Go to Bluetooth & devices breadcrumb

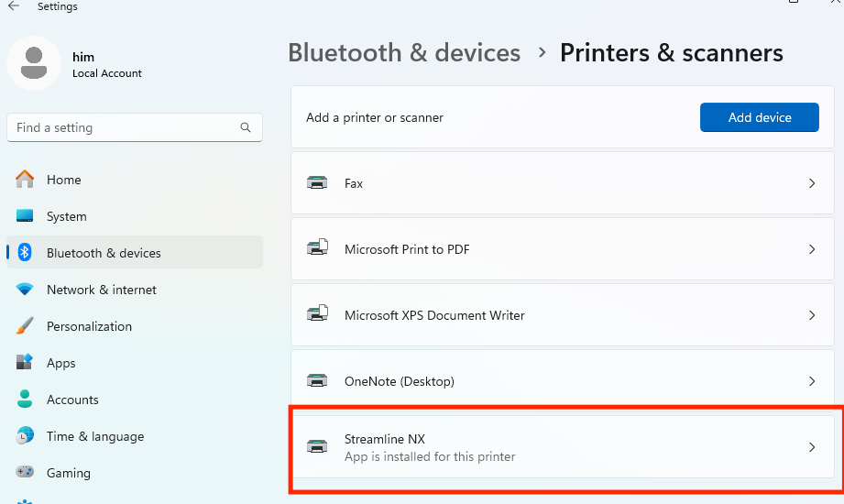coord(404,53)
